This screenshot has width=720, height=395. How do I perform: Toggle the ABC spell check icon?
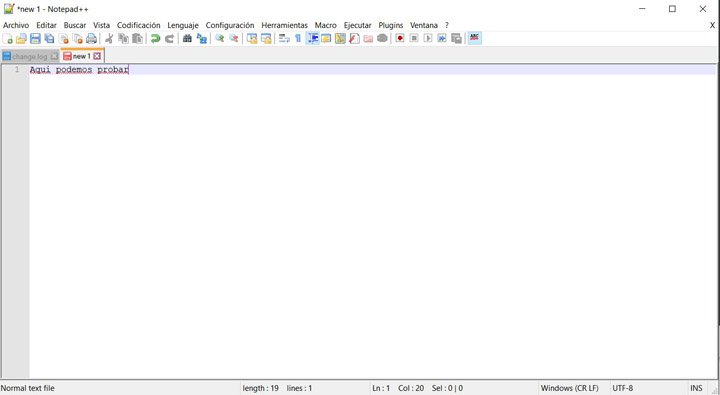(x=474, y=39)
